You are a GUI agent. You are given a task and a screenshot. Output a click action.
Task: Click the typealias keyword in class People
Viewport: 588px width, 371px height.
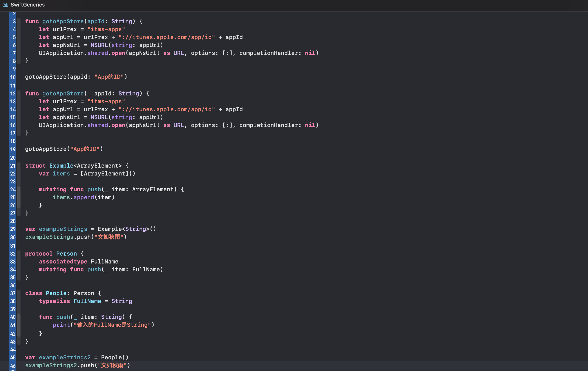54,301
